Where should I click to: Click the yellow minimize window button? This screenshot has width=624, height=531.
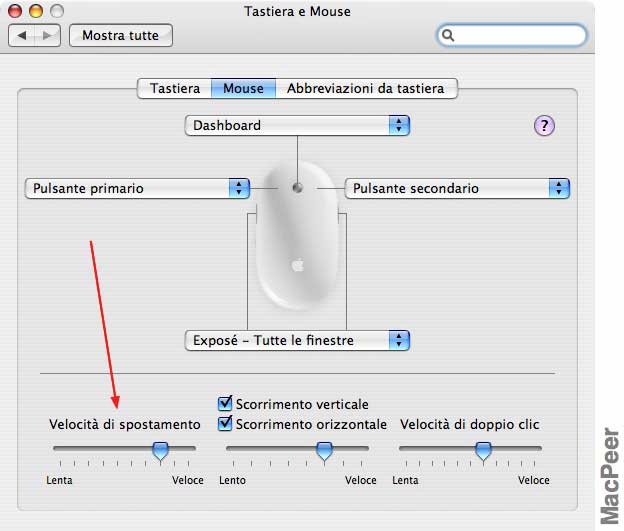[36, 11]
